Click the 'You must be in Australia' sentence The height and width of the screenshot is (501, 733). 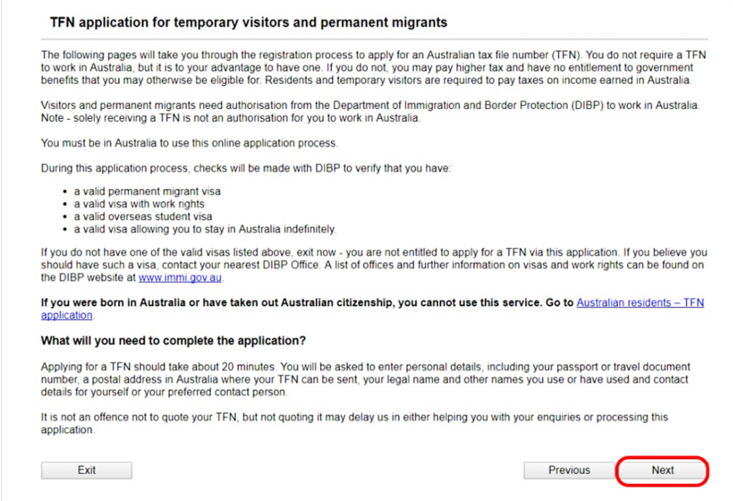(x=189, y=143)
